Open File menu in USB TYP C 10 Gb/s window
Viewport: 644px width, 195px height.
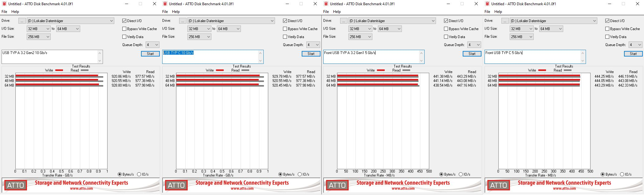(x=165, y=12)
